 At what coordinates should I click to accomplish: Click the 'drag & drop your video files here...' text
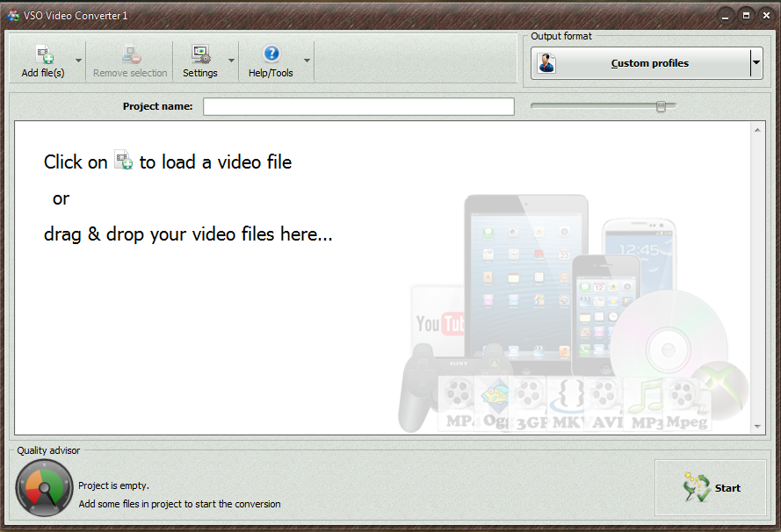(x=188, y=234)
